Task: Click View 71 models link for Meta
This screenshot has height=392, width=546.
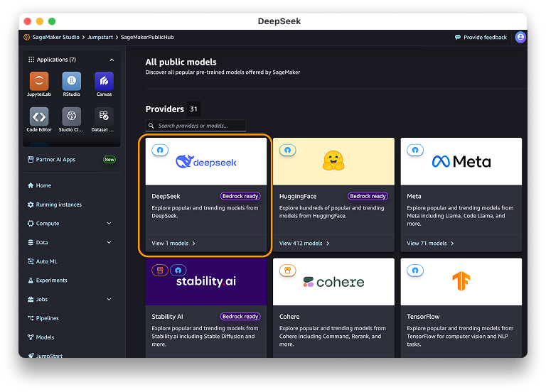Action: (x=430, y=244)
